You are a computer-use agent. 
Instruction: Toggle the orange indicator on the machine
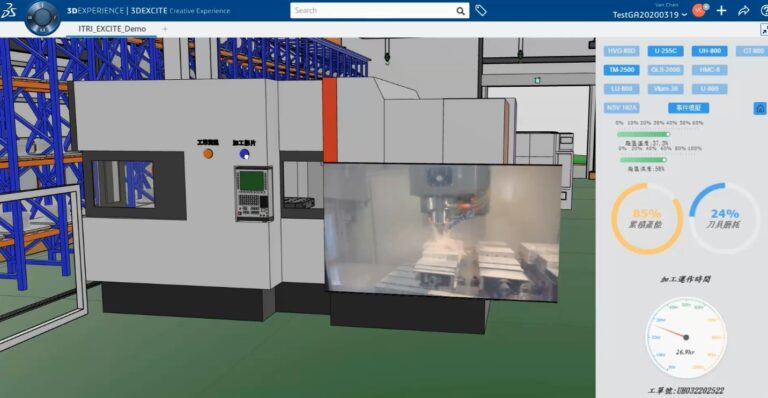point(208,154)
